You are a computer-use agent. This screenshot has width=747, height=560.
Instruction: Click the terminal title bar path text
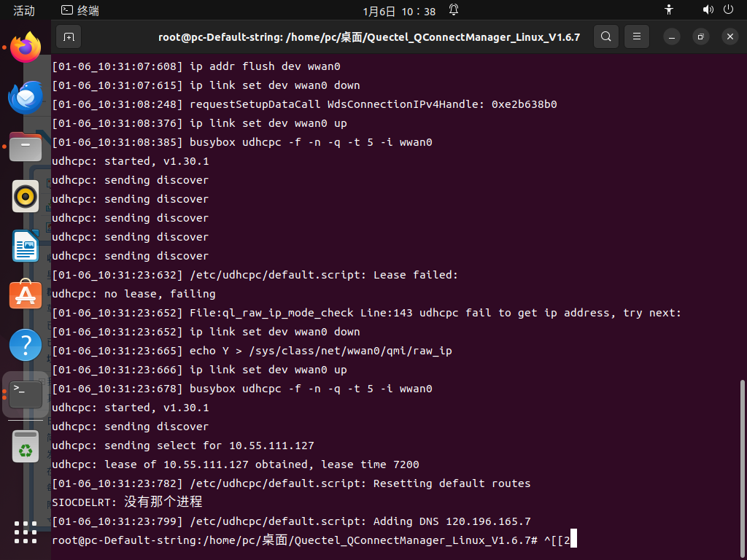coord(369,37)
